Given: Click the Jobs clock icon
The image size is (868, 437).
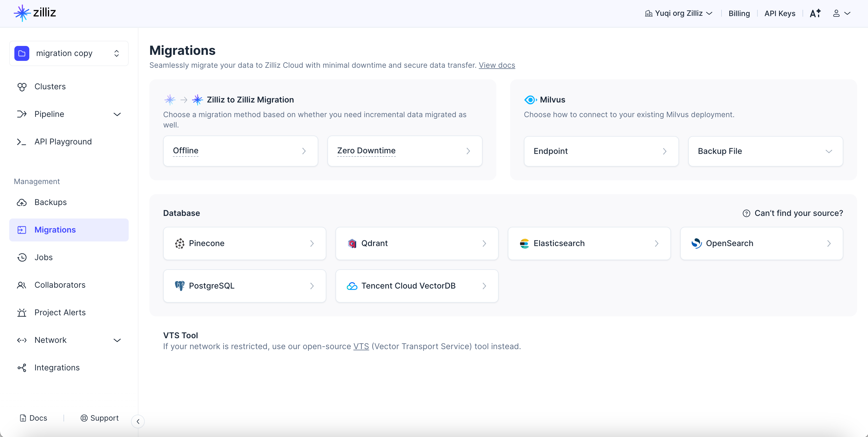Looking at the screenshot, I should tap(22, 258).
